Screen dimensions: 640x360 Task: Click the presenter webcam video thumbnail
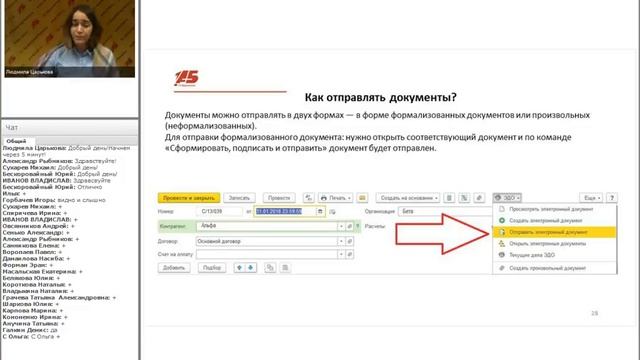pos(69,39)
